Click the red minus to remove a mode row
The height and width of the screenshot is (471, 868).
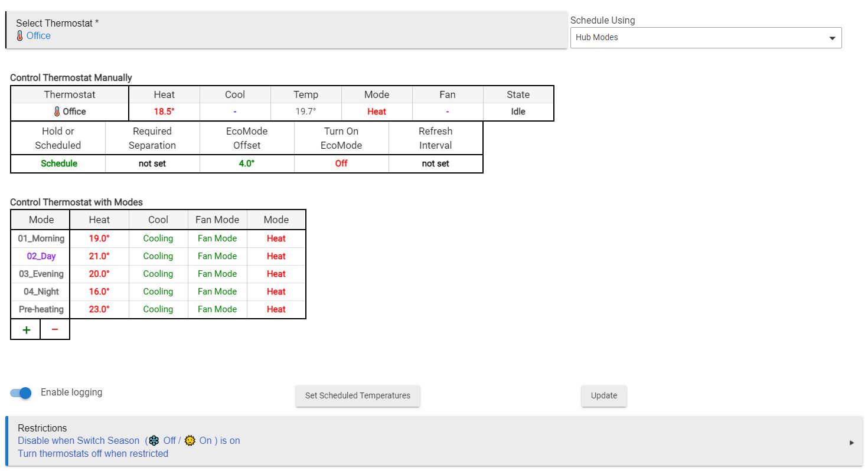click(55, 329)
